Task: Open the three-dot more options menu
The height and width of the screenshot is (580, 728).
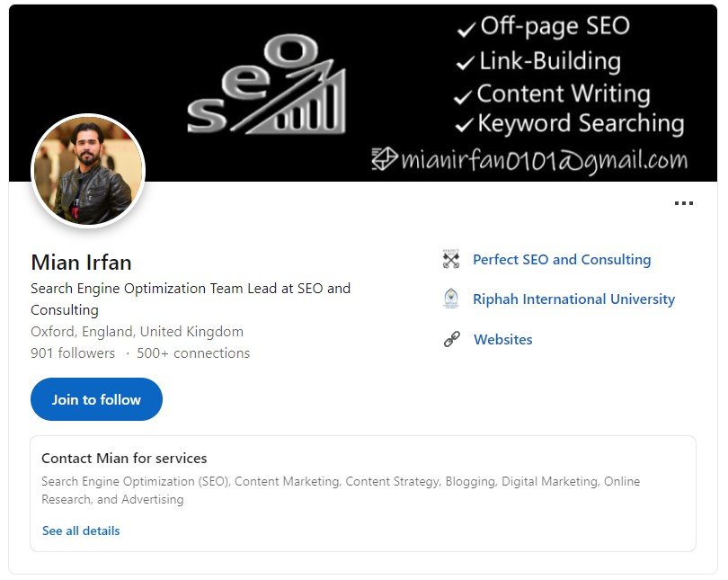Action: tap(683, 203)
